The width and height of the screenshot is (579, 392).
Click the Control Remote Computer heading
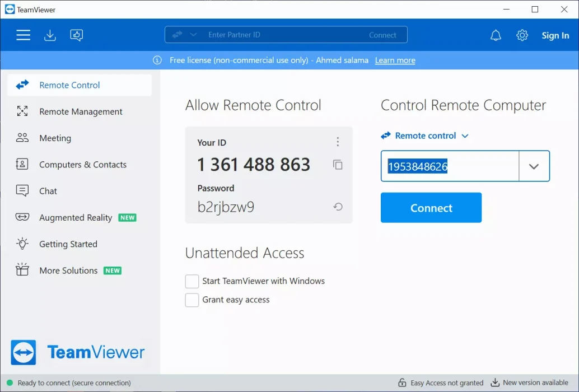point(463,105)
